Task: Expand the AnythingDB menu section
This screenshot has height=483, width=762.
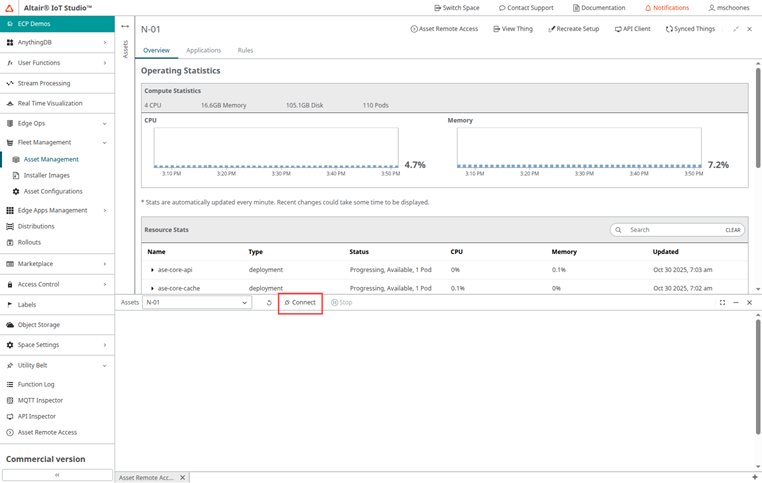Action: coord(104,42)
